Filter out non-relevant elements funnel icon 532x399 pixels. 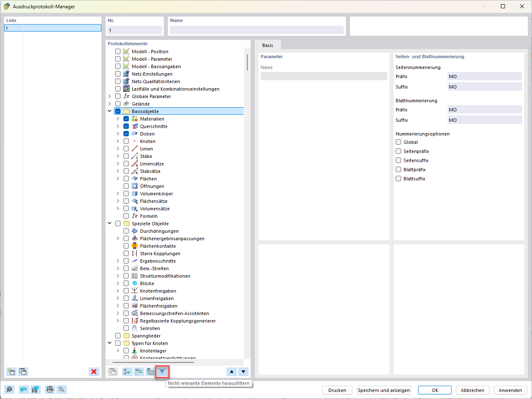(162, 372)
